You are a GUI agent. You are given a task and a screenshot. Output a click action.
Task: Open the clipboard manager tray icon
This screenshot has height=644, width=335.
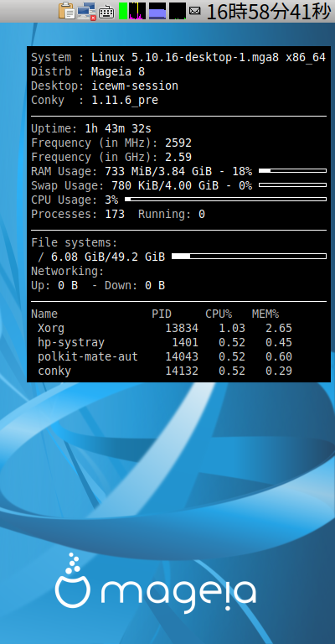click(66, 11)
